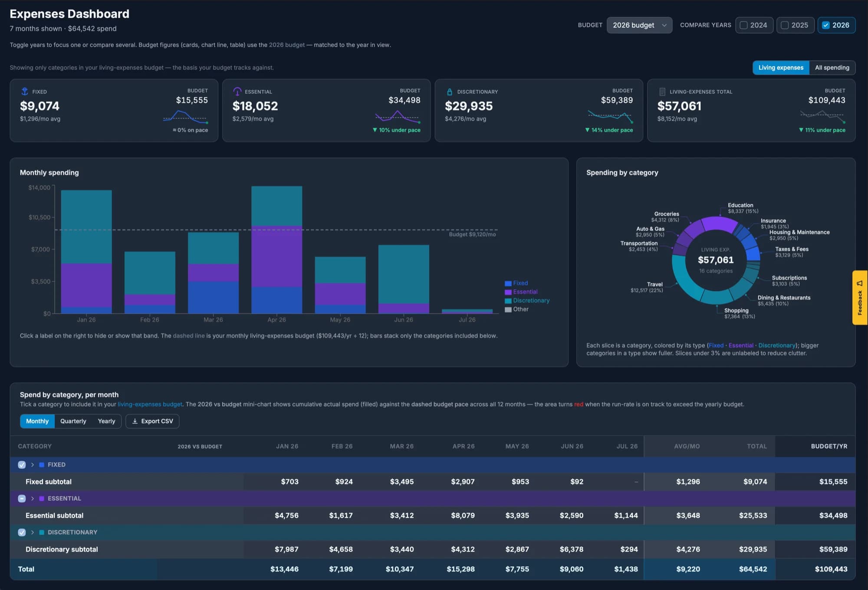Click the AVG/MO column header
Screen dimensions: 868x590
[x=687, y=446]
